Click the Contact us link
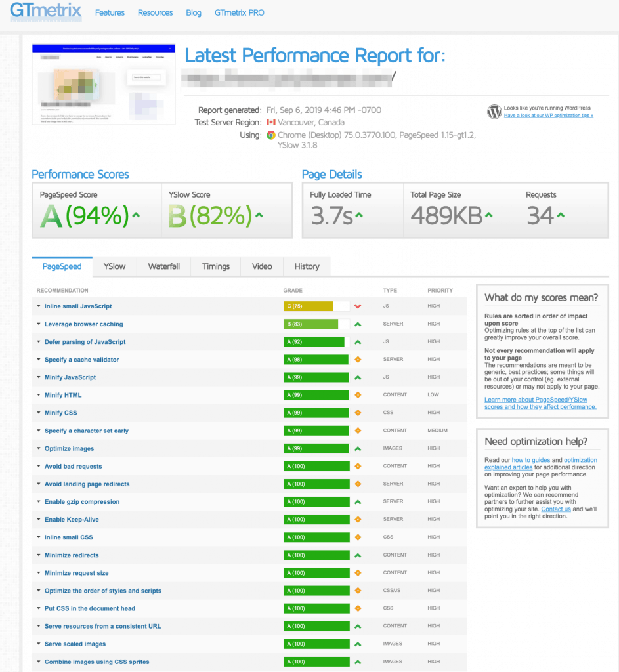This screenshot has width=619, height=672. (556, 509)
